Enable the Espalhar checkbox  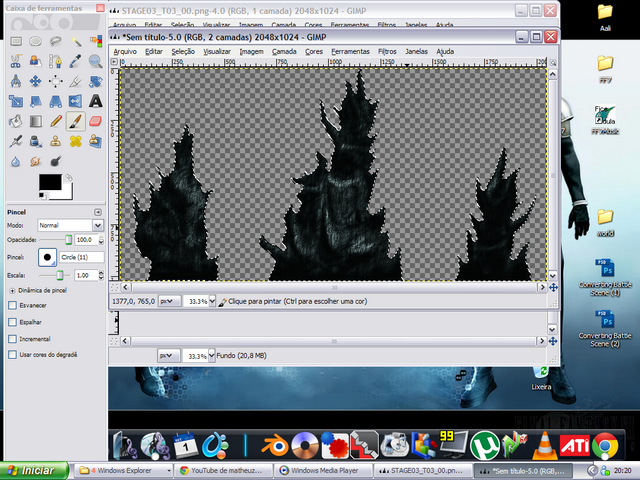13,322
